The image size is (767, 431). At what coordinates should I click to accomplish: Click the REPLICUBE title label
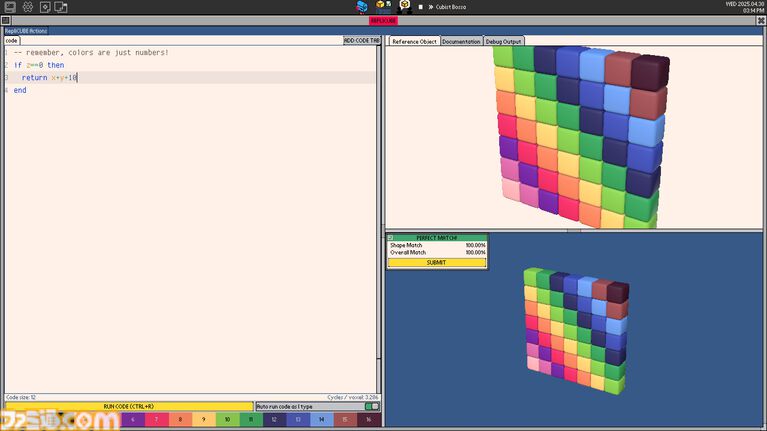(x=384, y=21)
